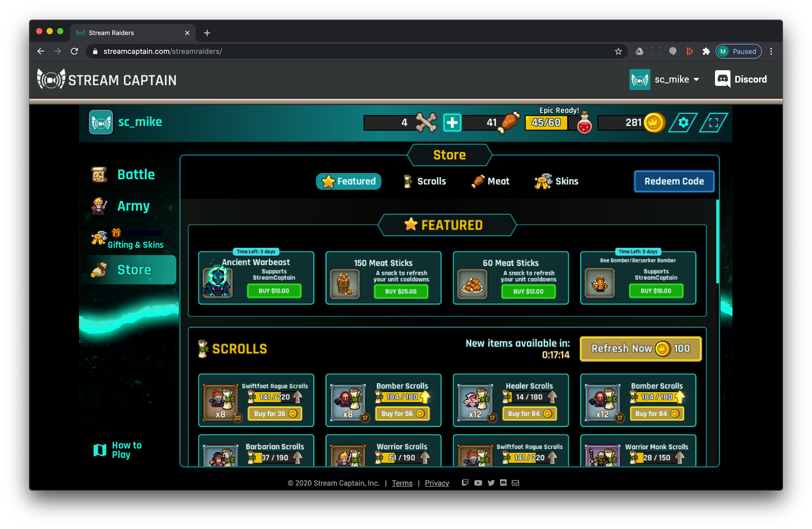Click the 45/60 epic progress bar
Image resolution: width=812 pixels, height=529 pixels.
(x=546, y=123)
